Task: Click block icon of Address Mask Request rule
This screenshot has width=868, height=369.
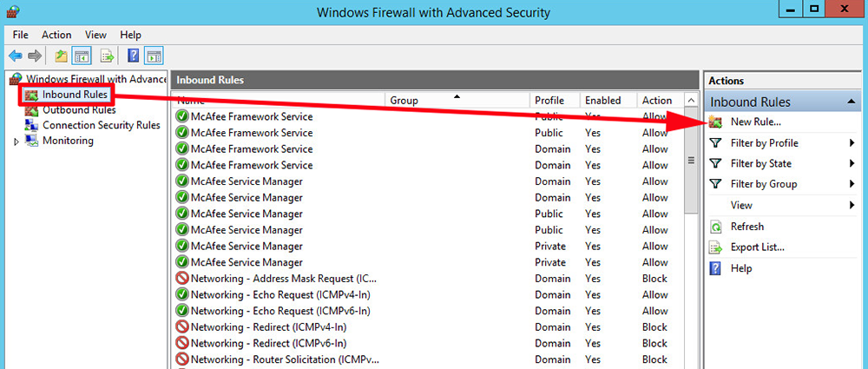Action: point(182,278)
